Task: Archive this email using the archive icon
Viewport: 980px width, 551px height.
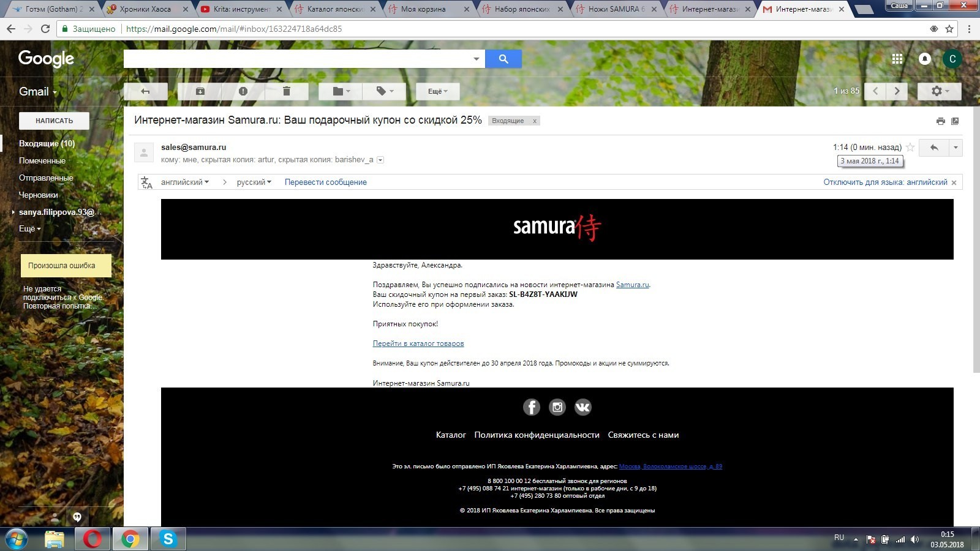Action: pos(200,91)
